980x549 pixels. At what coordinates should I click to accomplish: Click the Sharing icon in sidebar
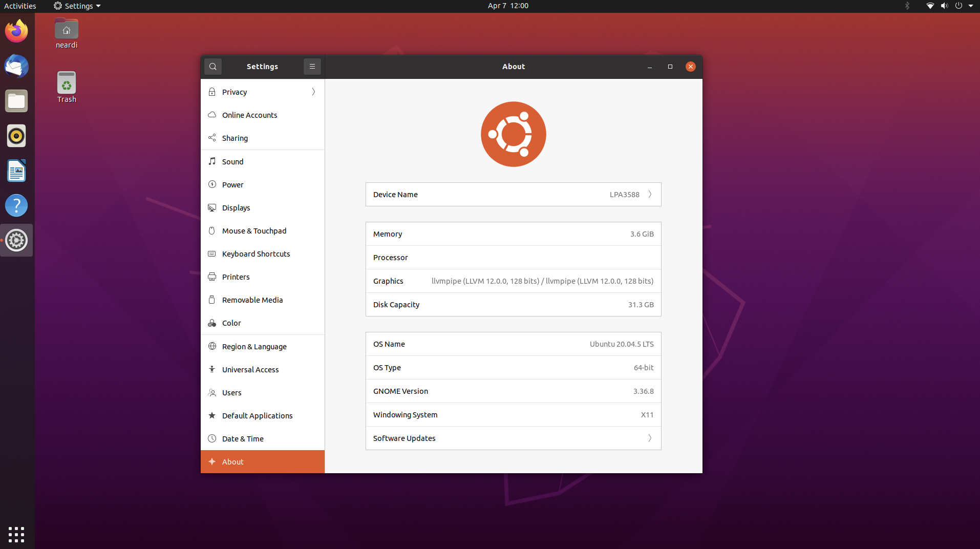[212, 138]
